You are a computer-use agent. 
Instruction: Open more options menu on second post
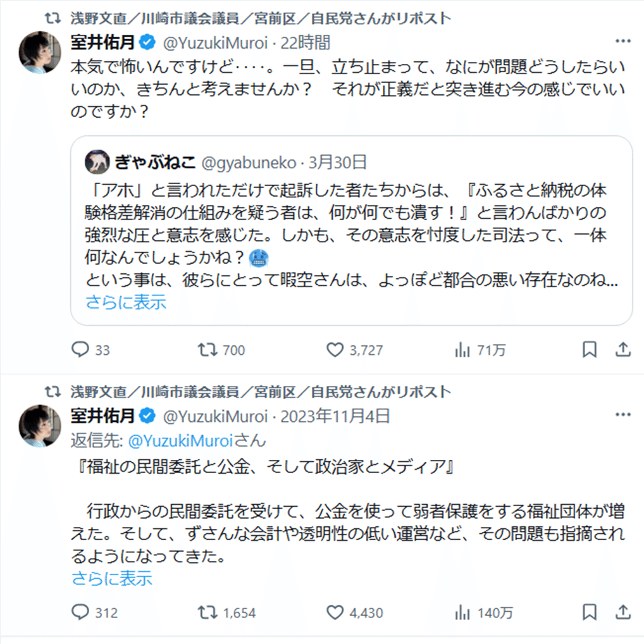pos(623,416)
